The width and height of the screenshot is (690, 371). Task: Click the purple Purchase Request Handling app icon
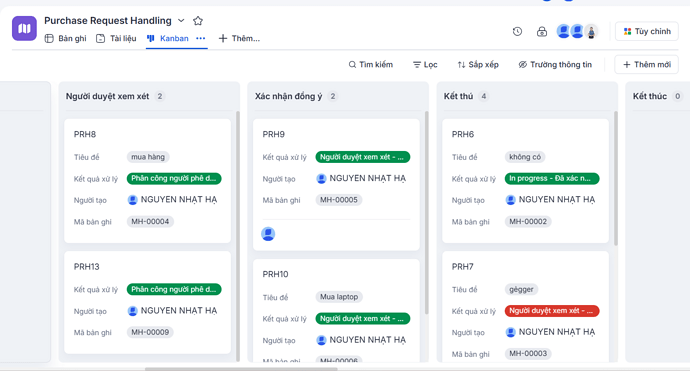coord(24,28)
